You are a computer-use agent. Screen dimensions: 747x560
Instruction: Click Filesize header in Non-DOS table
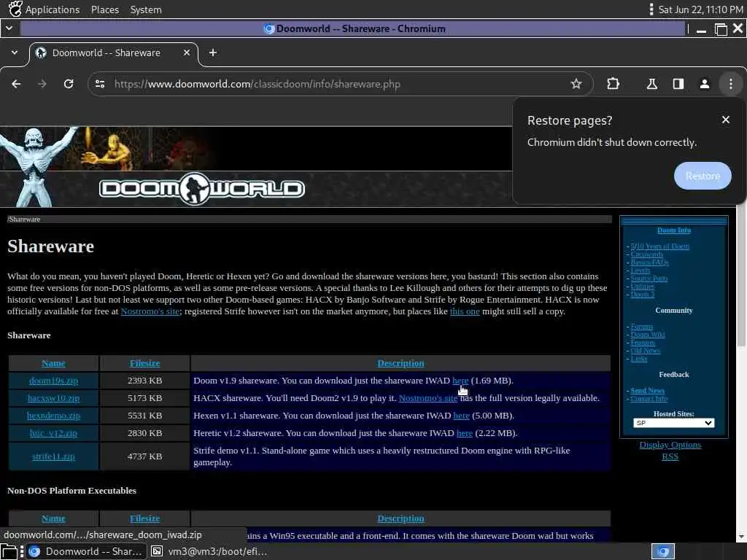(145, 518)
